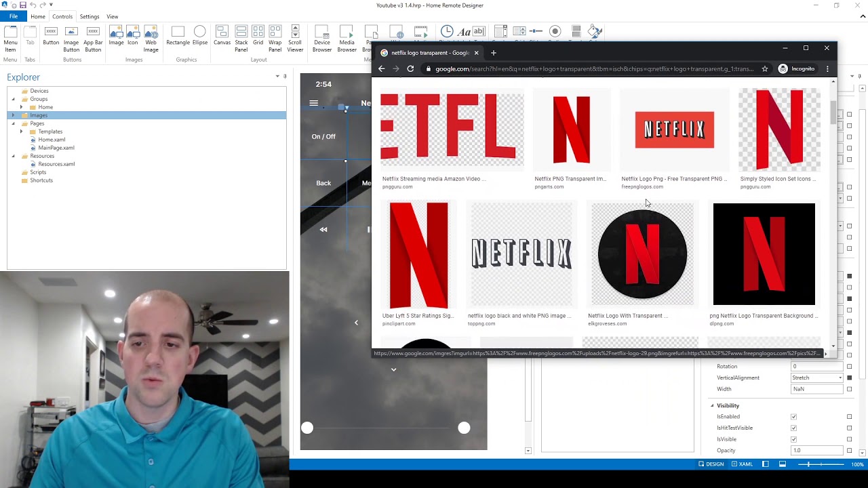Click the hamburger menu in phone preview
The width and height of the screenshot is (868, 488).
(313, 103)
